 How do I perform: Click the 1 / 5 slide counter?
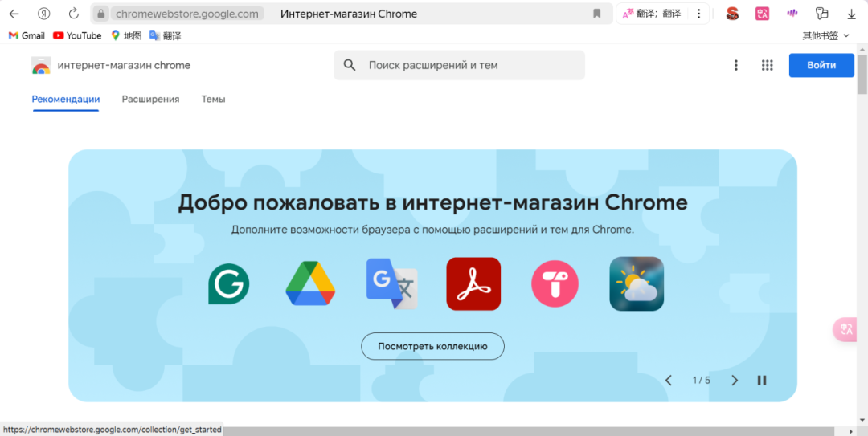tap(702, 380)
